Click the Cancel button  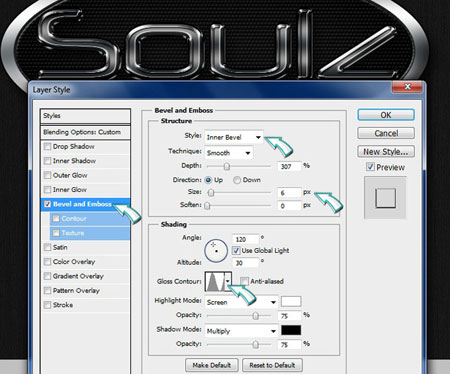tap(386, 133)
